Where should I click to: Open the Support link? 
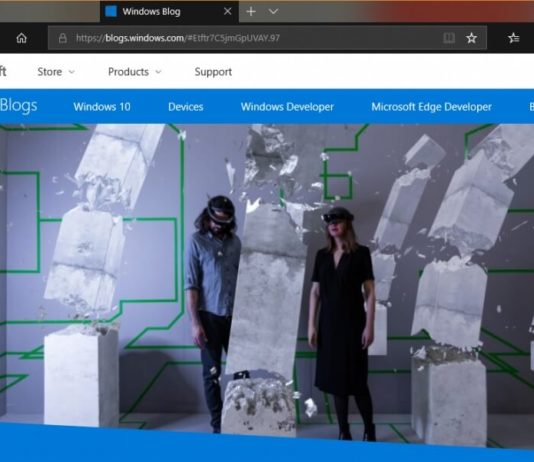tap(213, 72)
